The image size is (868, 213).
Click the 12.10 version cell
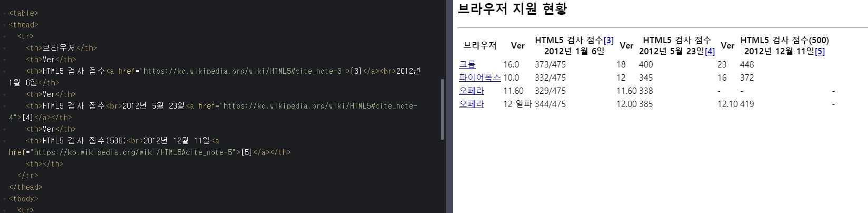pos(727,104)
